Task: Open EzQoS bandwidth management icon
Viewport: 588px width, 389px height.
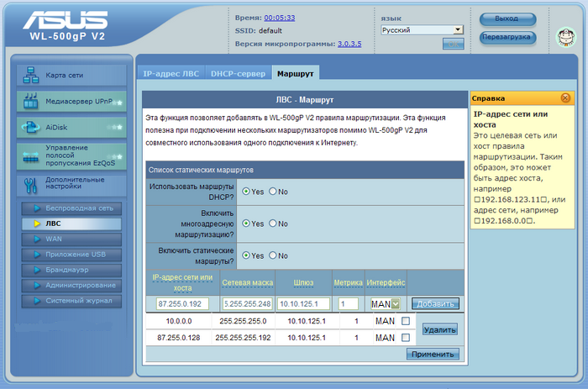Action: tap(31, 157)
